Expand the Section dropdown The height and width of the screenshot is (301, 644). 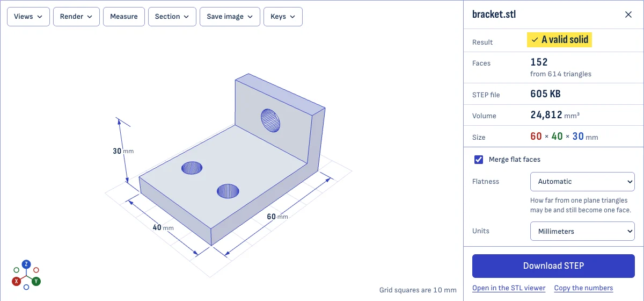coord(172,17)
